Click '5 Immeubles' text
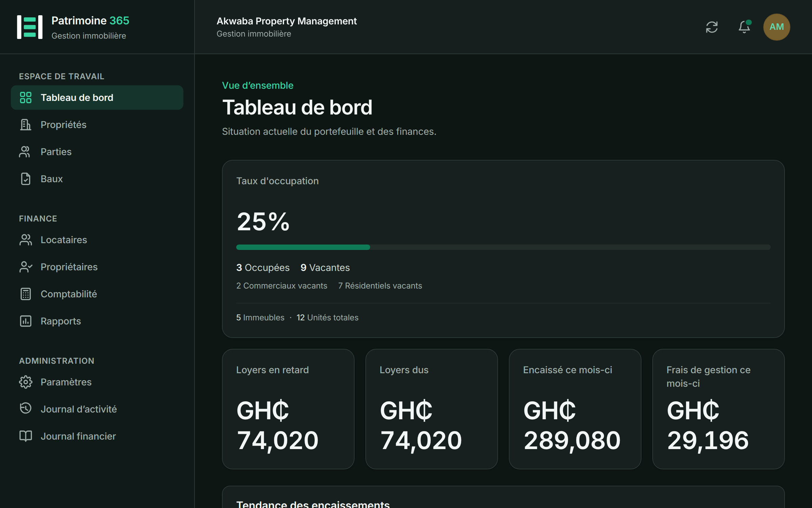 (260, 318)
